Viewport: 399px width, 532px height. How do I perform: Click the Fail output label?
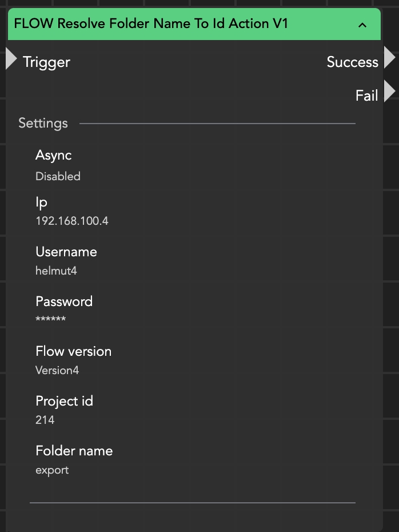tap(366, 96)
